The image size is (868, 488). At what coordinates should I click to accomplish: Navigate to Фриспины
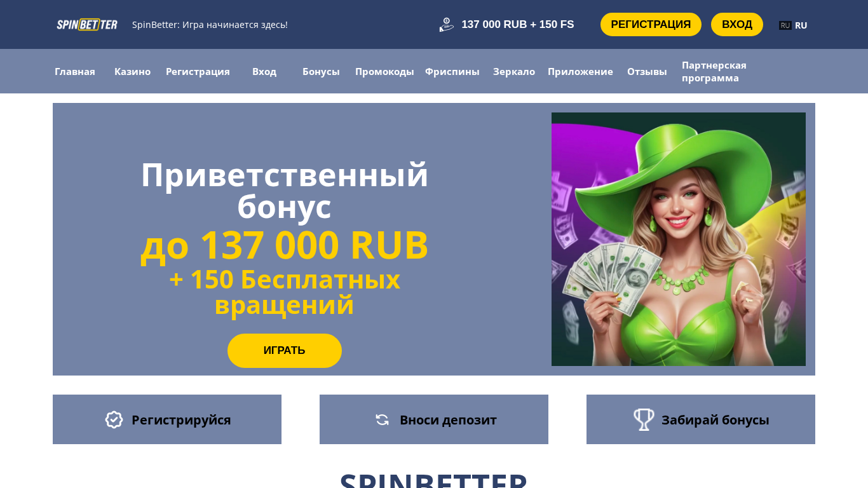[452, 71]
